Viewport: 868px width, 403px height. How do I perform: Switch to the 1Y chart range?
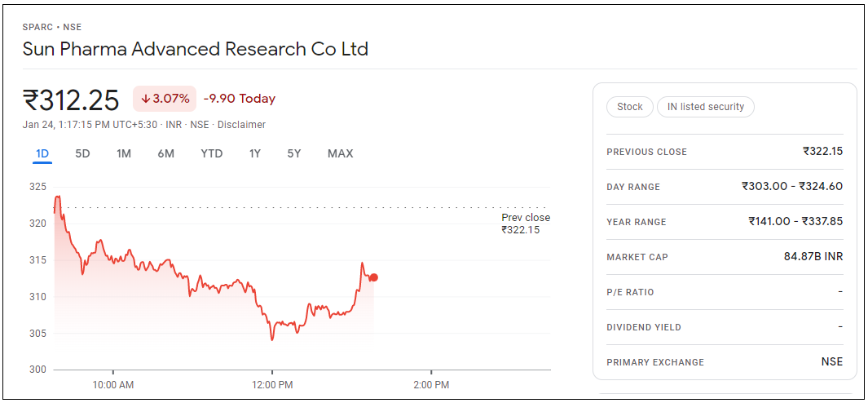tap(254, 153)
